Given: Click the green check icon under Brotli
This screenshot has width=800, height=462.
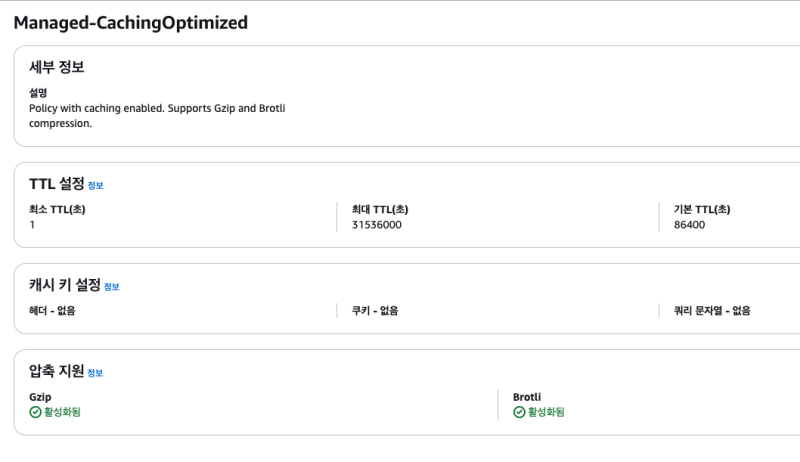Looking at the screenshot, I should [519, 412].
